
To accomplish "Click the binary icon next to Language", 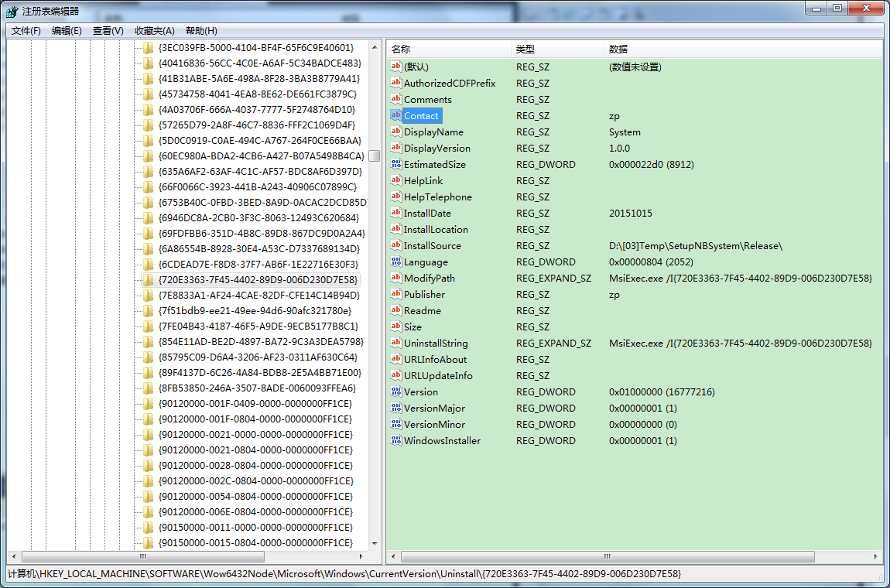I will pos(396,262).
